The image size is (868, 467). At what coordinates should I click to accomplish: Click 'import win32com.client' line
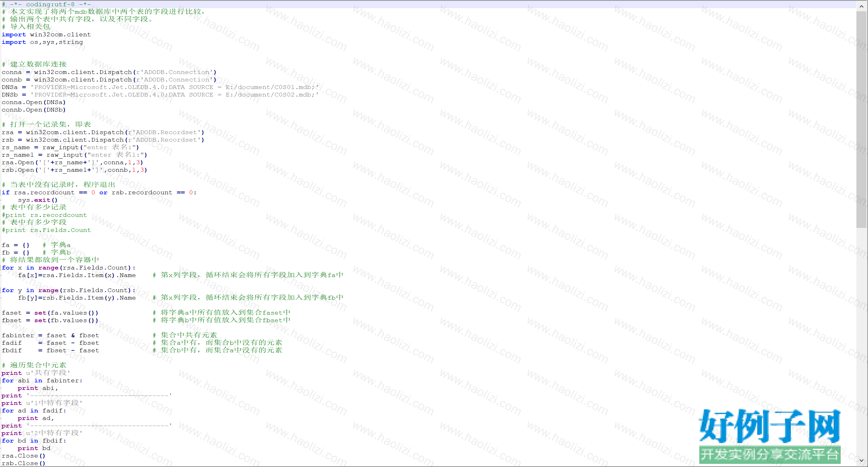[x=46, y=34]
